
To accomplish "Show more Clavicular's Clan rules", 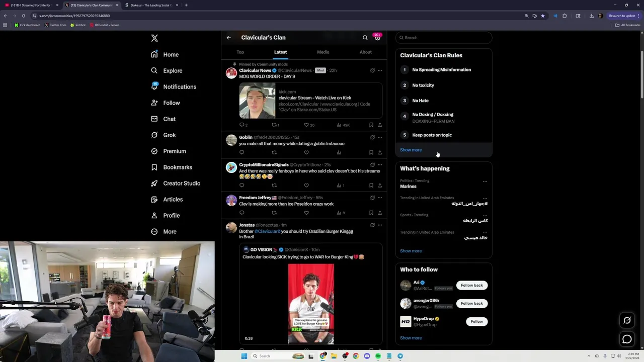I will pos(411,150).
